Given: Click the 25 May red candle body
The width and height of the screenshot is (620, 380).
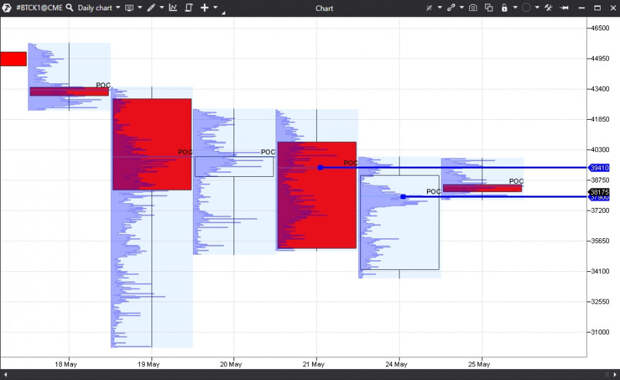Looking at the screenshot, I should (482, 188).
